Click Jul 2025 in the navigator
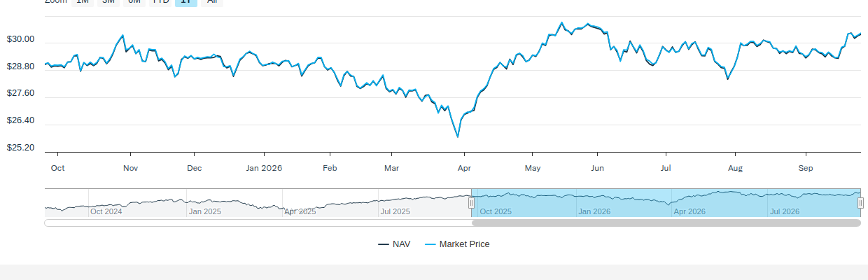 pos(395,211)
